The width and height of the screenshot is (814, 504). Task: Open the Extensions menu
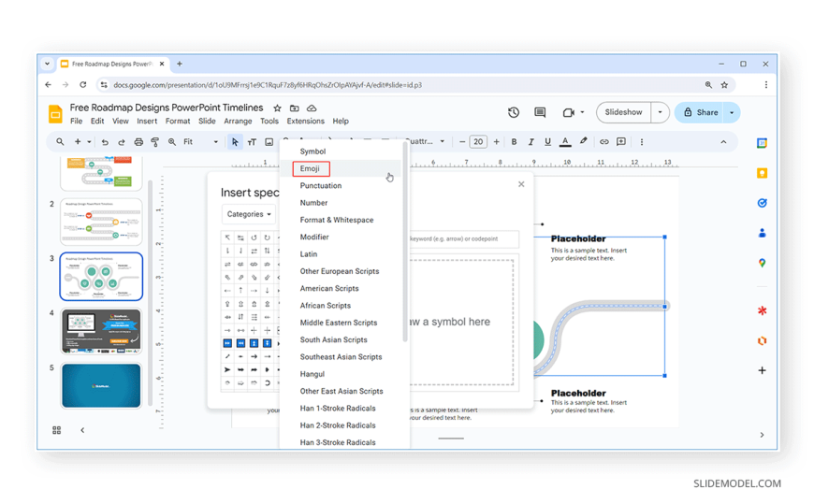(305, 121)
